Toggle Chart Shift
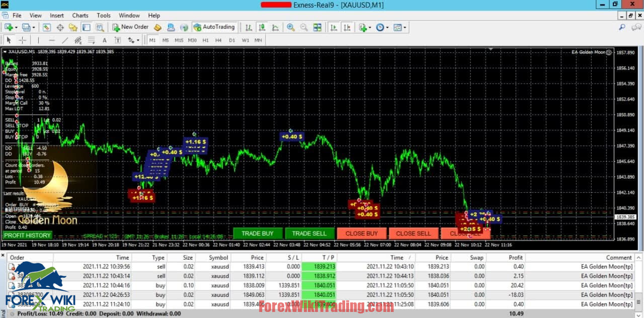The image size is (644, 318). coord(347,27)
